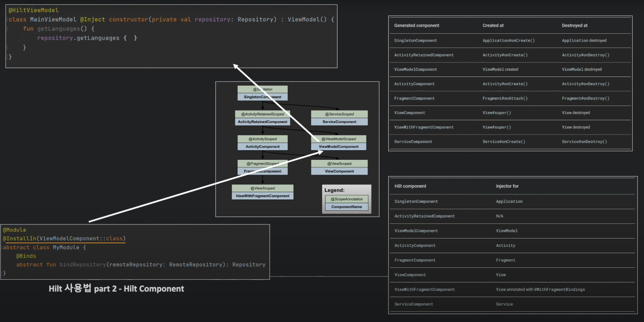
Task: Click the Generated component column header
Action: coord(416,25)
